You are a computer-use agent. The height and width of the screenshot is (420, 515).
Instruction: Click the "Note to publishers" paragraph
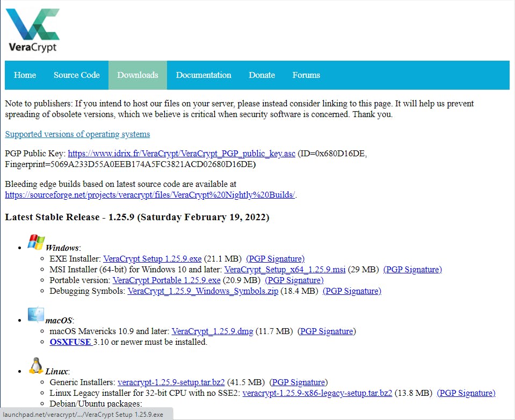[x=239, y=108]
